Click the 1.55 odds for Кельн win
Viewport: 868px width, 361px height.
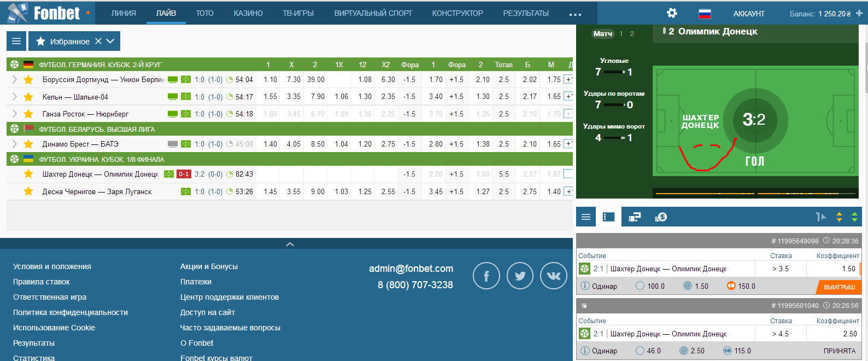point(270,97)
